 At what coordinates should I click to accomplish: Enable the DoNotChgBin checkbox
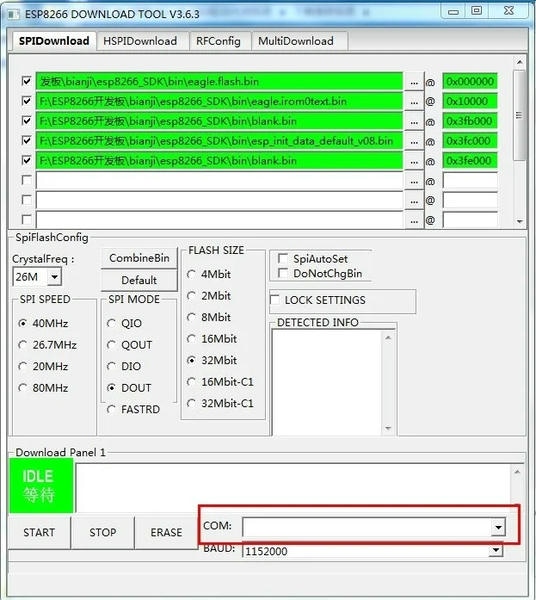click(x=283, y=273)
